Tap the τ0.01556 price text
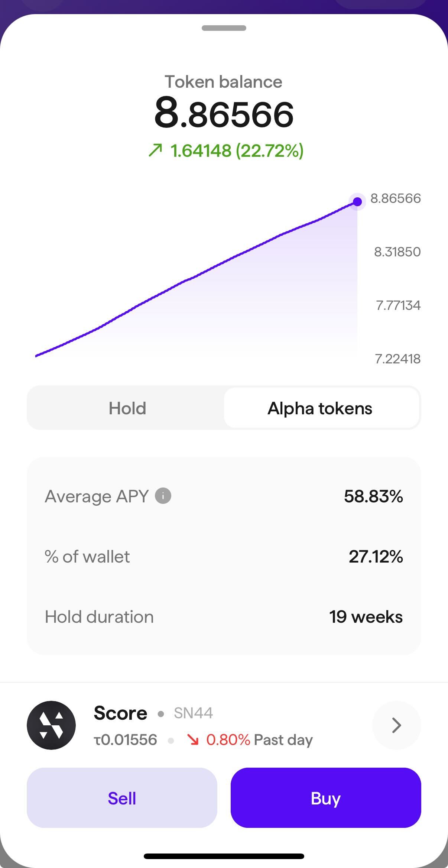Screen dimensions: 448x868 coord(126,740)
